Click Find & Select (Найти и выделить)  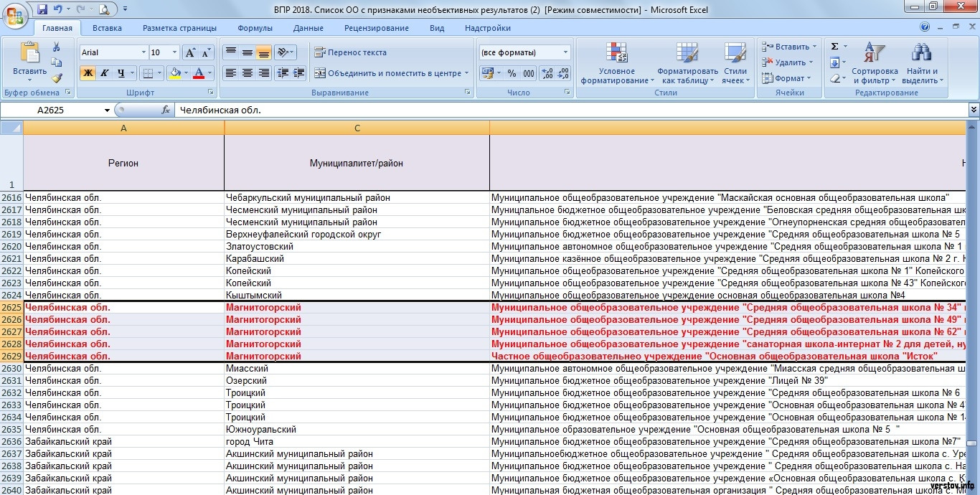click(922, 63)
